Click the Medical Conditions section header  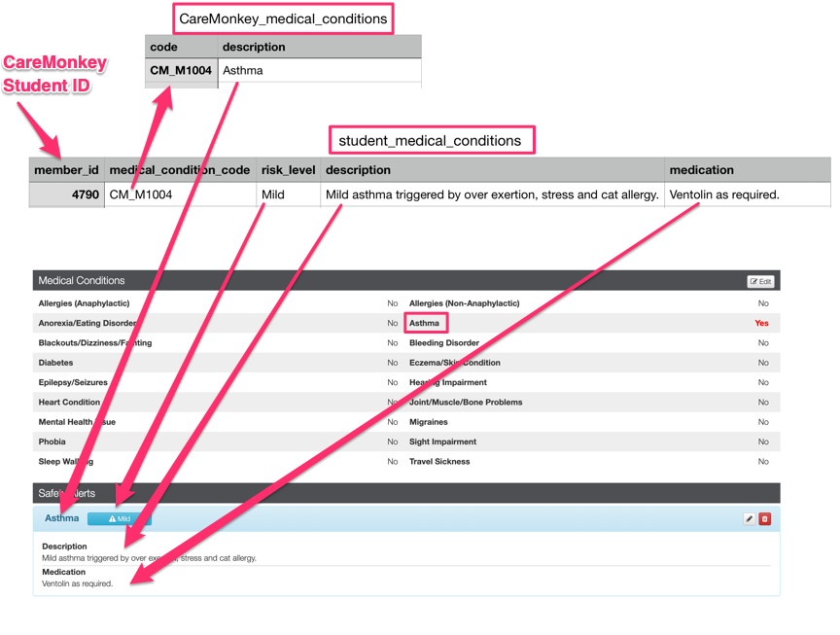(x=406, y=280)
